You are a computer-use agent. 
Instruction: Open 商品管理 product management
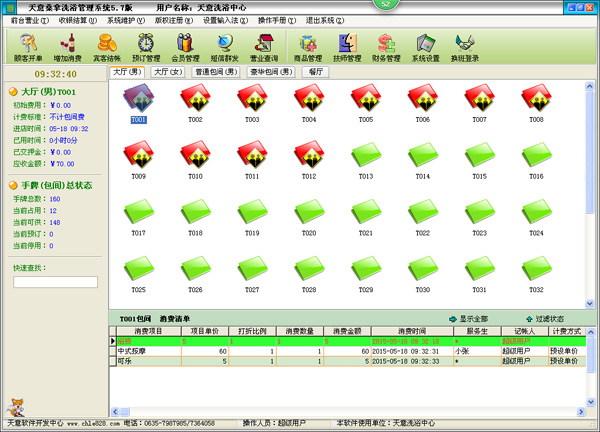(x=307, y=45)
